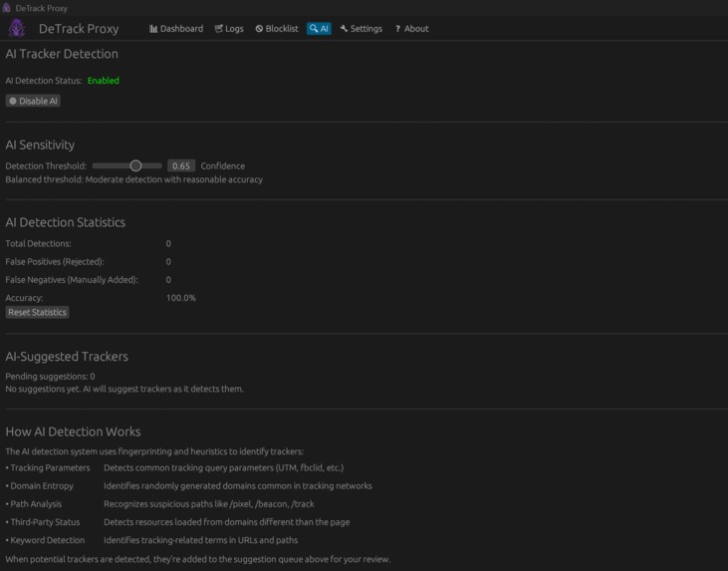
Task: Click the AI-Suggested Trackers heading
Action: click(x=67, y=357)
